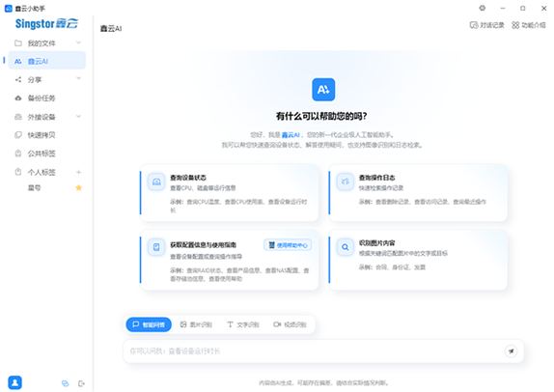Click the logout icon at the sidebar bottom
Screen dimensions: 554x392
(82, 383)
